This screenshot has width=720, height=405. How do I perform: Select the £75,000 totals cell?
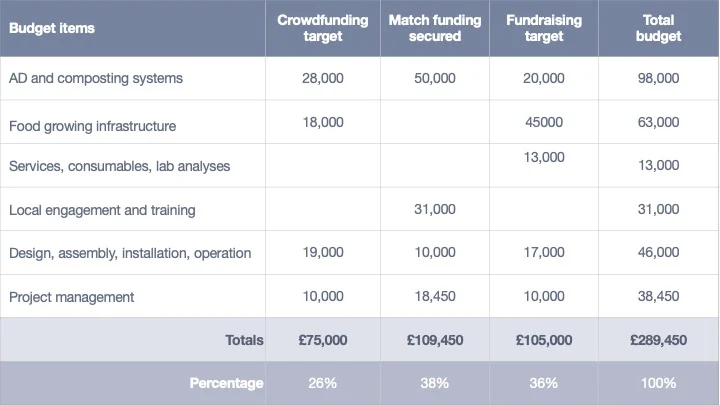[323, 340]
